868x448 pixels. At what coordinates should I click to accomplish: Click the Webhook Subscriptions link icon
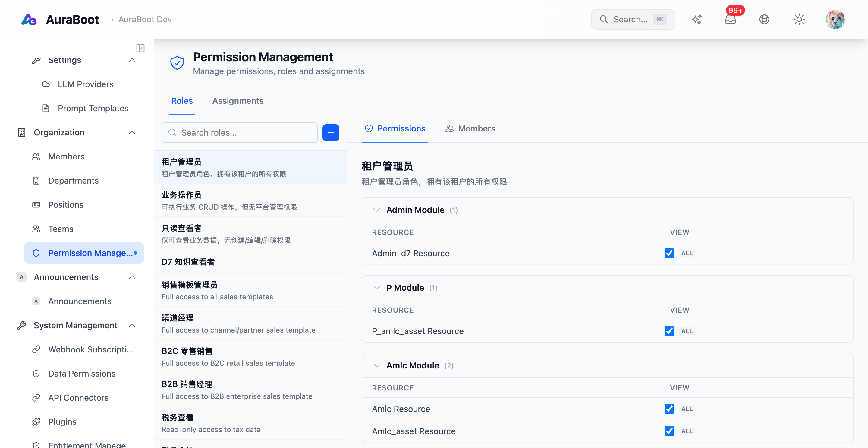pos(36,350)
